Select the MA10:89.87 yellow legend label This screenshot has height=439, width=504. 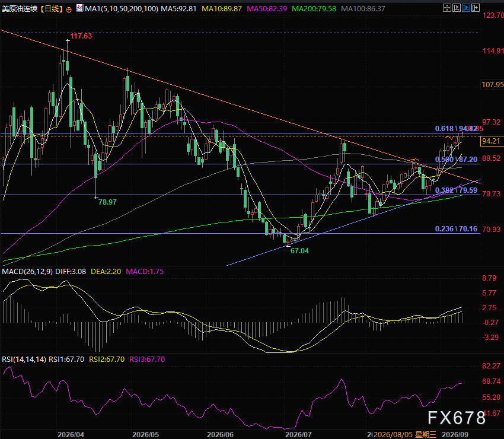pos(222,9)
